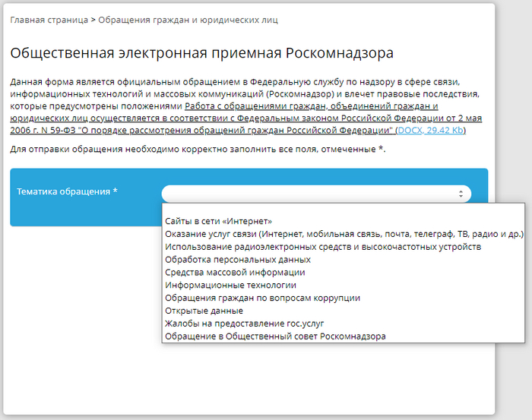Select Обращение в Общественный совет Роскомнадзора
532x420 pixels.
(x=344, y=336)
